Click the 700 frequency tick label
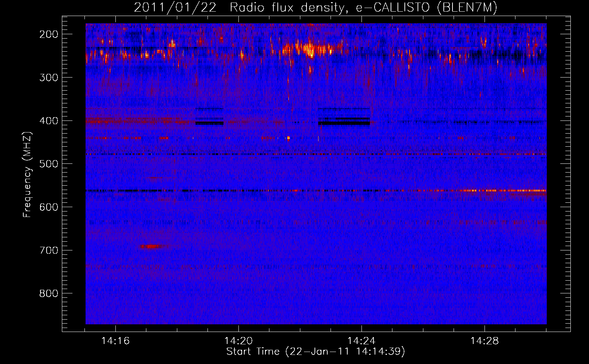This screenshot has width=589, height=364. pyautogui.click(x=48, y=250)
